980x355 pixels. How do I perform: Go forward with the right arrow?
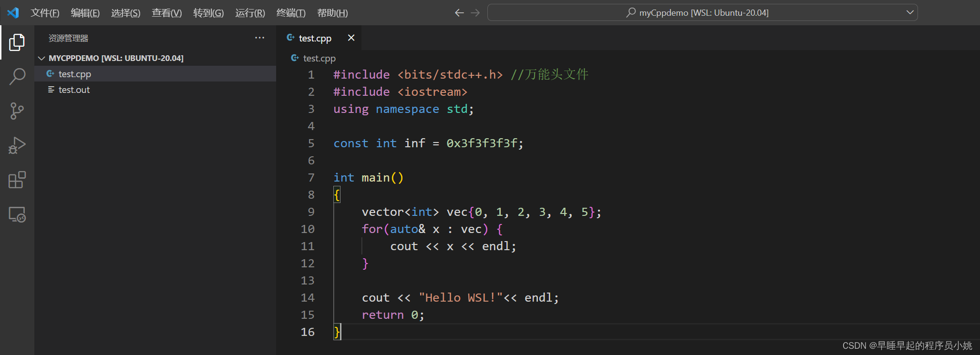pos(475,13)
